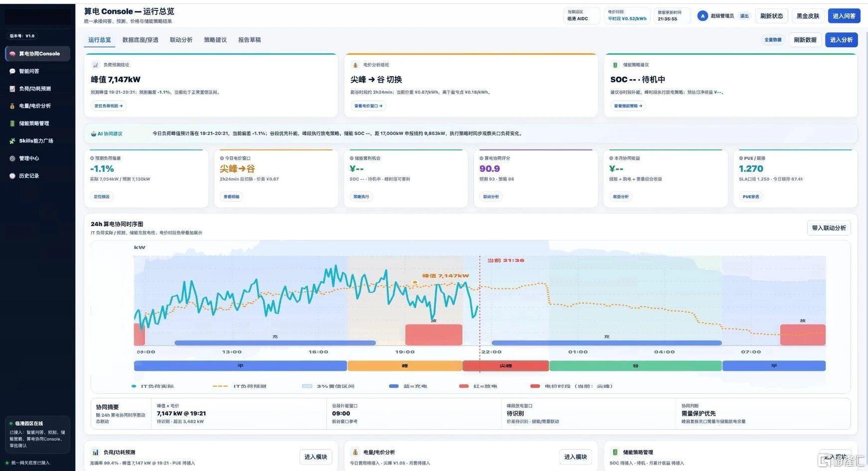868x471 pixels.
Task: Click the 刷新状态 button
Action: click(771, 16)
